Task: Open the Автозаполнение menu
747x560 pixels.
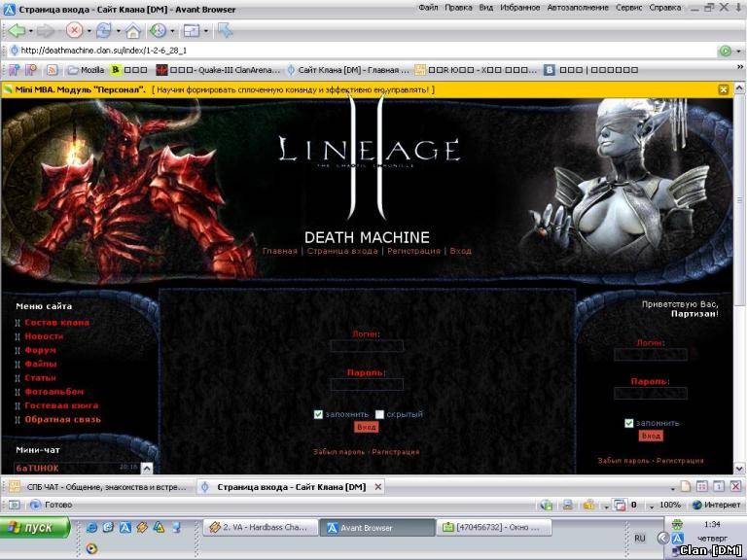Action: tap(578, 8)
